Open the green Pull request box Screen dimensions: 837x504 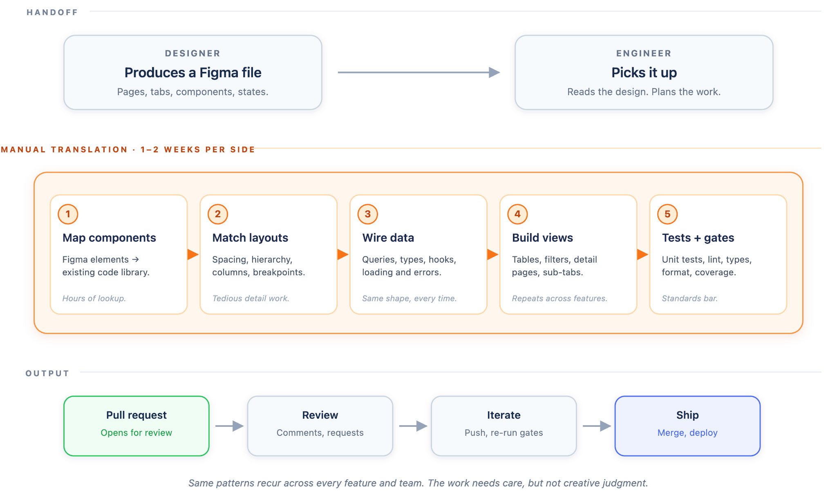pos(137,426)
